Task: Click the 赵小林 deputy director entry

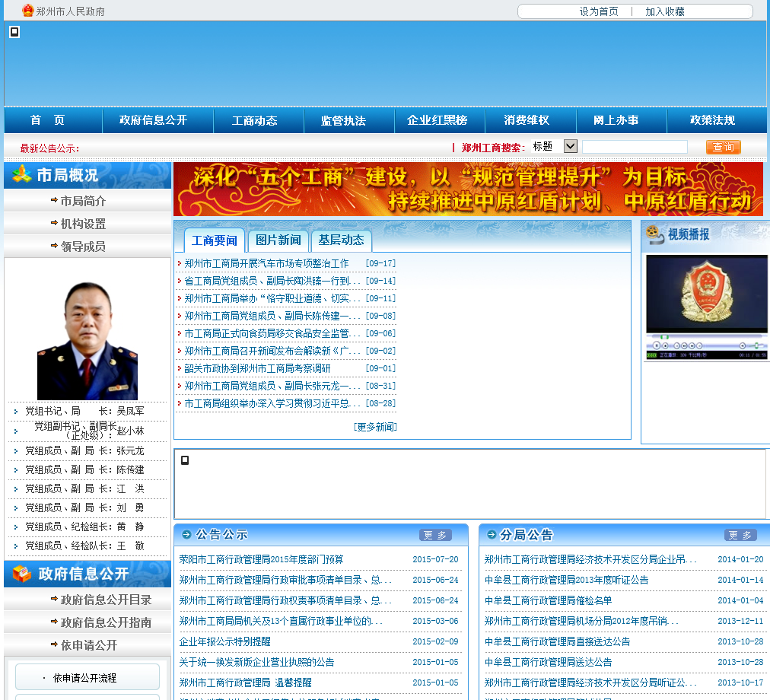Action: coord(88,431)
